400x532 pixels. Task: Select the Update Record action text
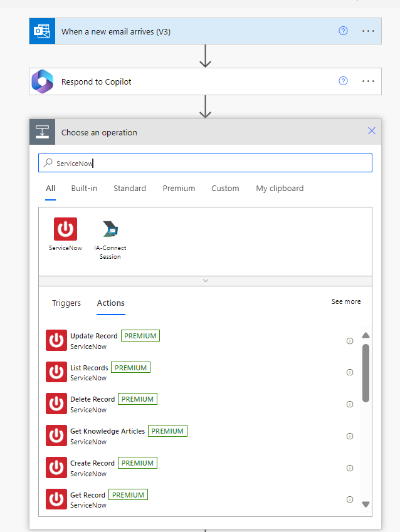(x=93, y=336)
